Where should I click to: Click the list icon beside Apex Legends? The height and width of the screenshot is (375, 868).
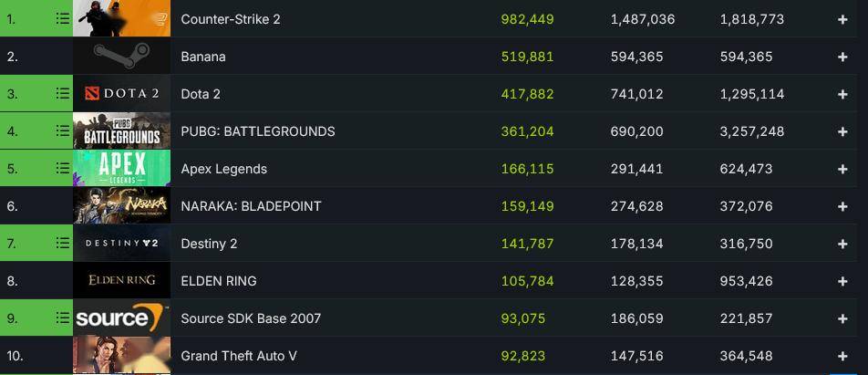(62, 168)
